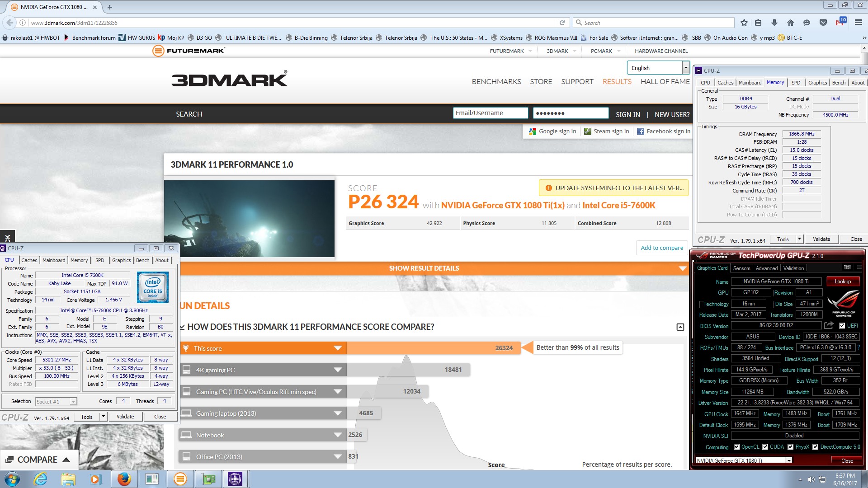Expand the 'This score' comparison row
This screenshot has width=868, height=488.
[337, 348]
